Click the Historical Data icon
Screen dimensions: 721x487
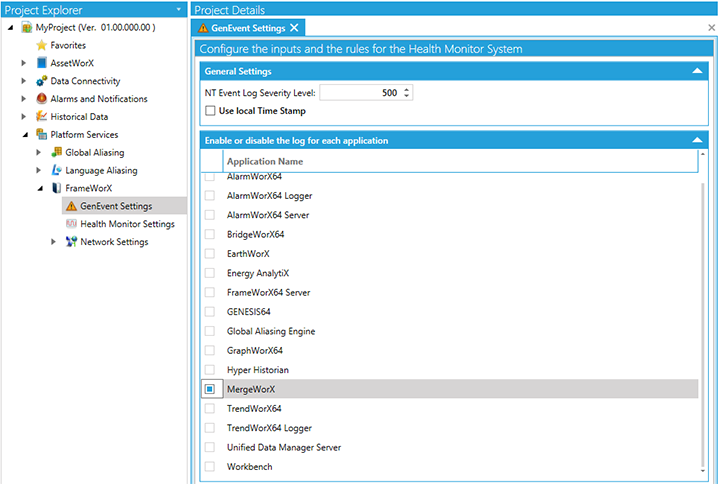[x=42, y=117]
